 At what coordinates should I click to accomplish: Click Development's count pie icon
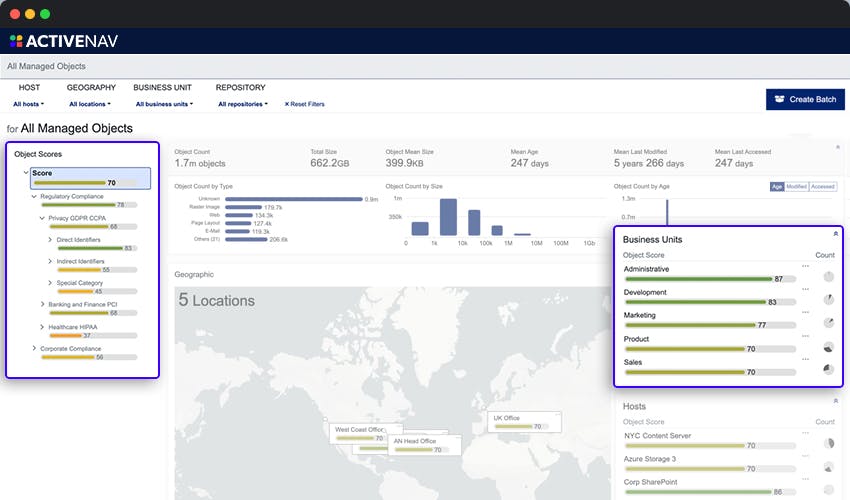(828, 299)
